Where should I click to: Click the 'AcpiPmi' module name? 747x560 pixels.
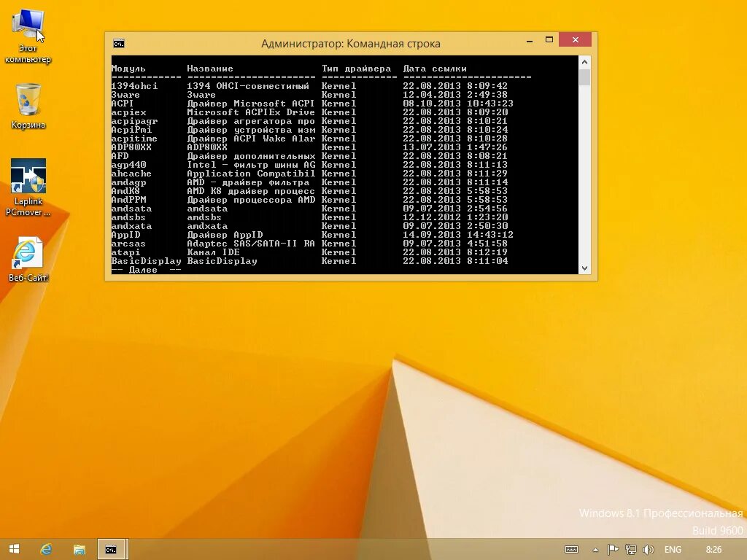coord(131,130)
